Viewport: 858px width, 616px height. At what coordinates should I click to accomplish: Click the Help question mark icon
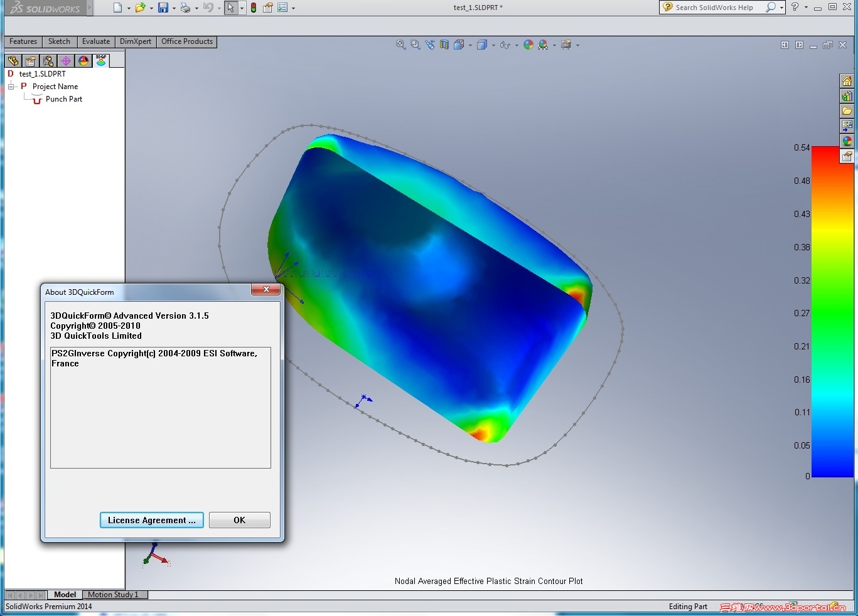pos(795,7)
